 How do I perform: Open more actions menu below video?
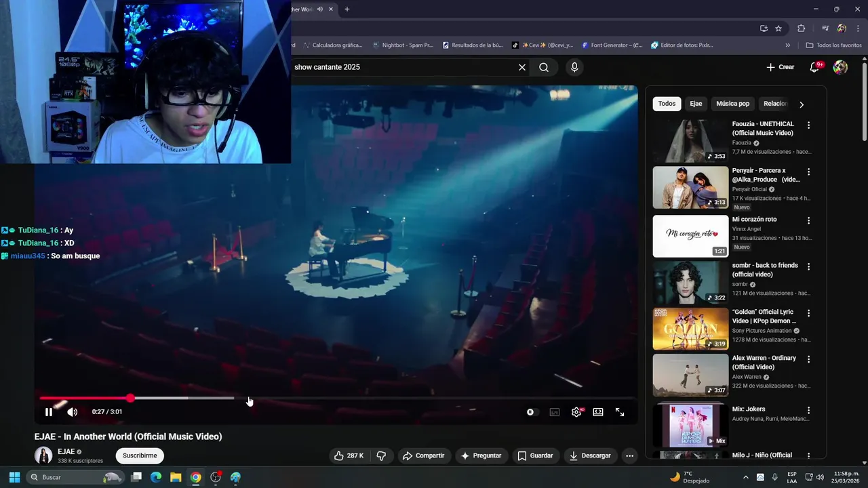click(x=629, y=455)
